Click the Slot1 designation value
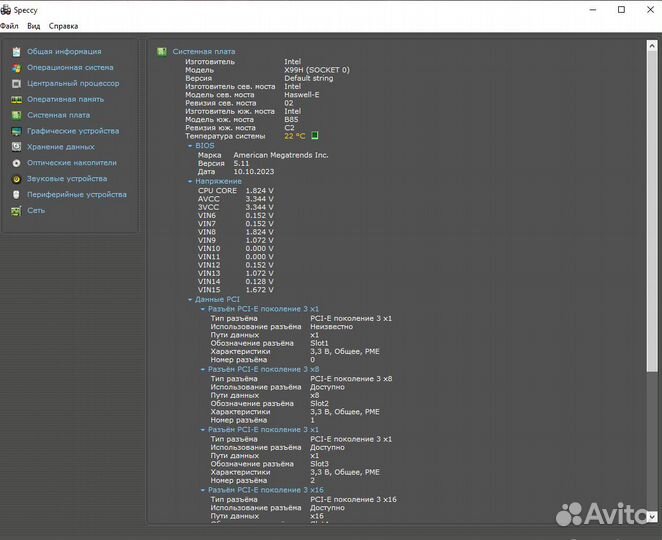This screenshot has width=662, height=540. 319,343
